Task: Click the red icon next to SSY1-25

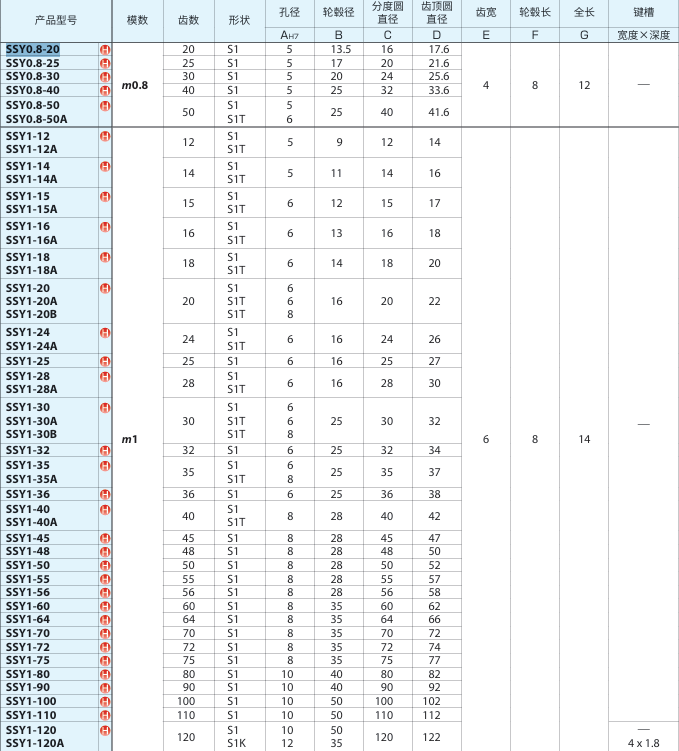Action: 105,361
